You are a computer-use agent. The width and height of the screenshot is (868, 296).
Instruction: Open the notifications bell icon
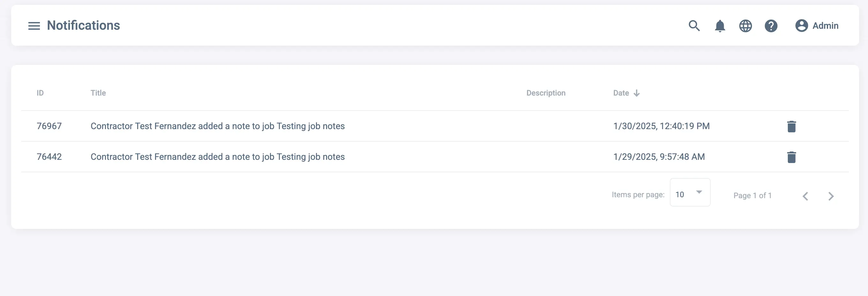pos(720,26)
